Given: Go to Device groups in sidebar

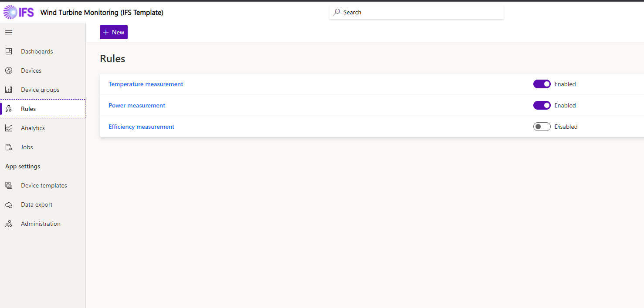Looking at the screenshot, I should [x=40, y=90].
